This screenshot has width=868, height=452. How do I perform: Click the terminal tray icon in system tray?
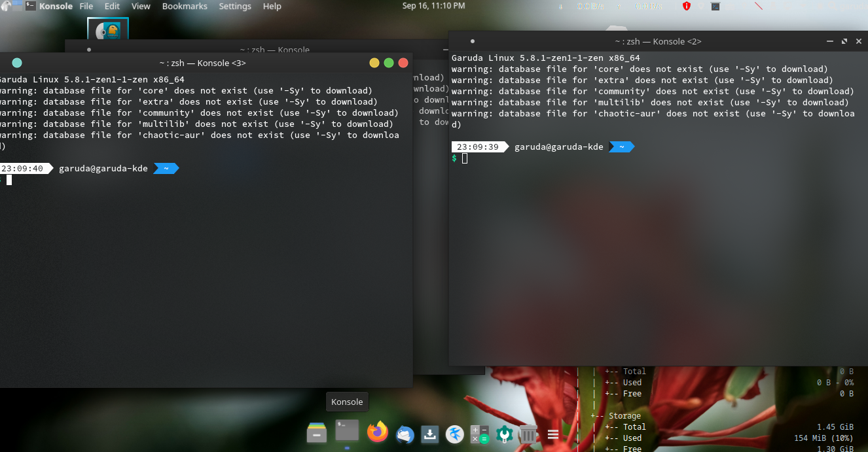(x=716, y=6)
